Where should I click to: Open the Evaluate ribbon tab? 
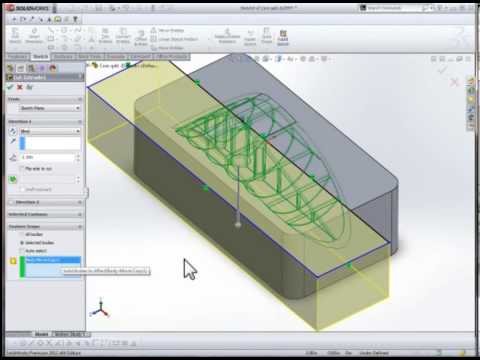[116, 57]
